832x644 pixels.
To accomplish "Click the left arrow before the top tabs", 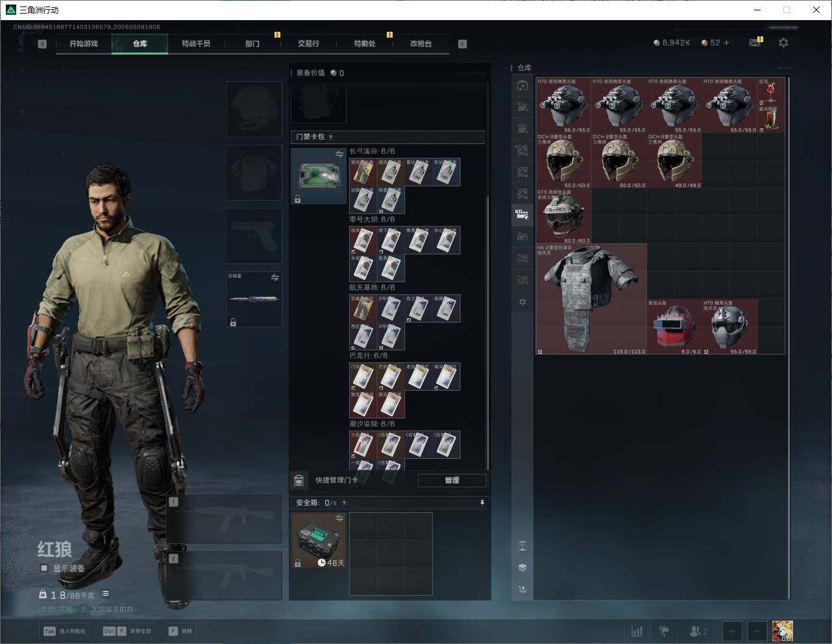I will pyautogui.click(x=42, y=44).
